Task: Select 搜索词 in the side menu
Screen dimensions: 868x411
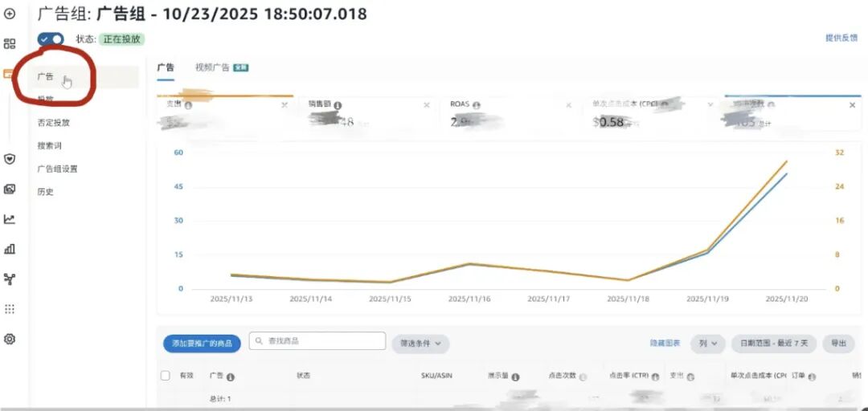Action: [x=49, y=146]
